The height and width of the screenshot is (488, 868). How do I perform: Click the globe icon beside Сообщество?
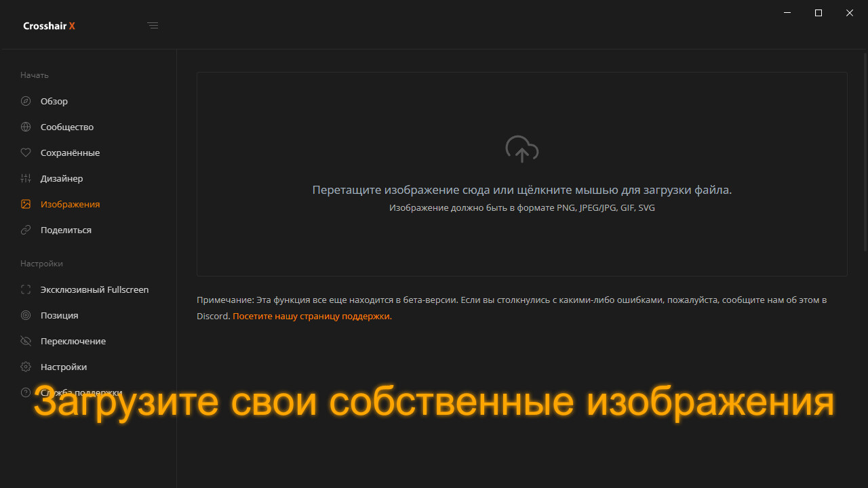(x=26, y=127)
